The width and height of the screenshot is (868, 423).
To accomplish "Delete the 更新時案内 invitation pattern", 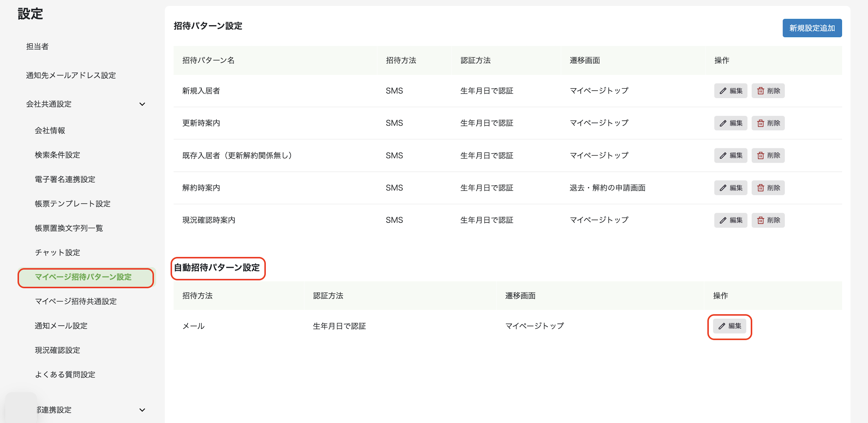I will [x=768, y=123].
